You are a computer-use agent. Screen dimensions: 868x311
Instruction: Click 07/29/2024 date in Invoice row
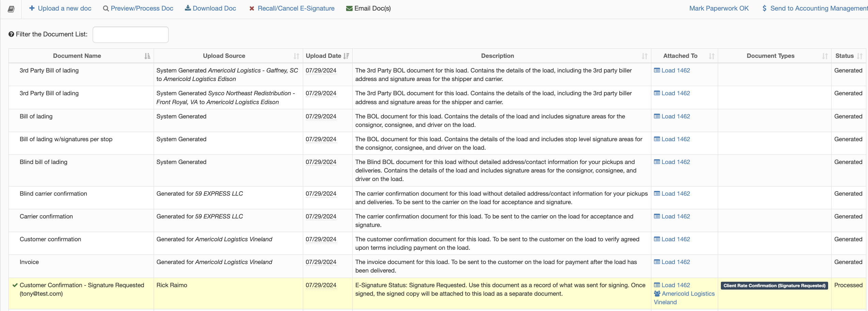[x=321, y=262]
